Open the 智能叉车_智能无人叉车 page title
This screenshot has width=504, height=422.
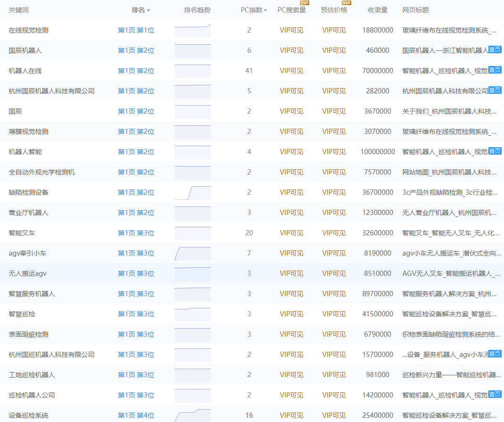[x=451, y=233]
